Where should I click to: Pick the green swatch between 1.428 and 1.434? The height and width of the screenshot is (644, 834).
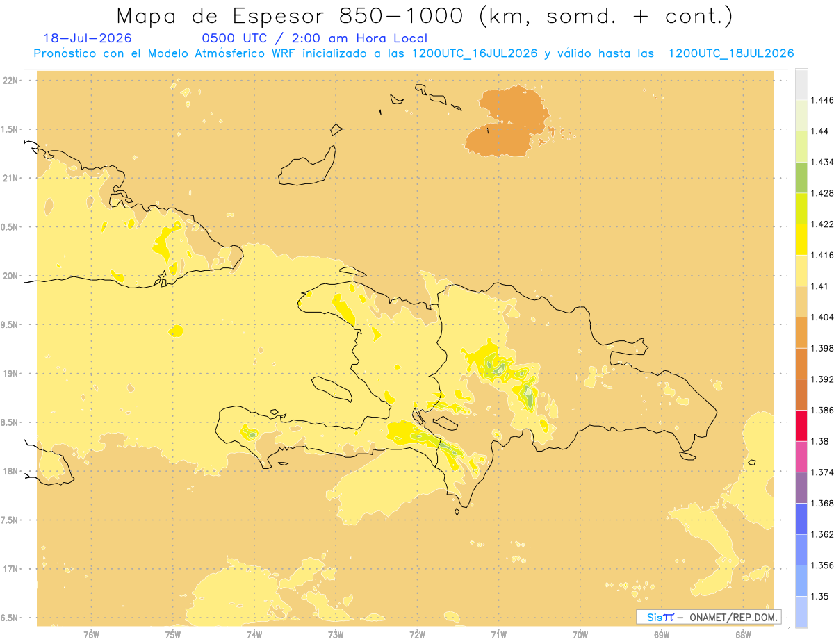(801, 178)
